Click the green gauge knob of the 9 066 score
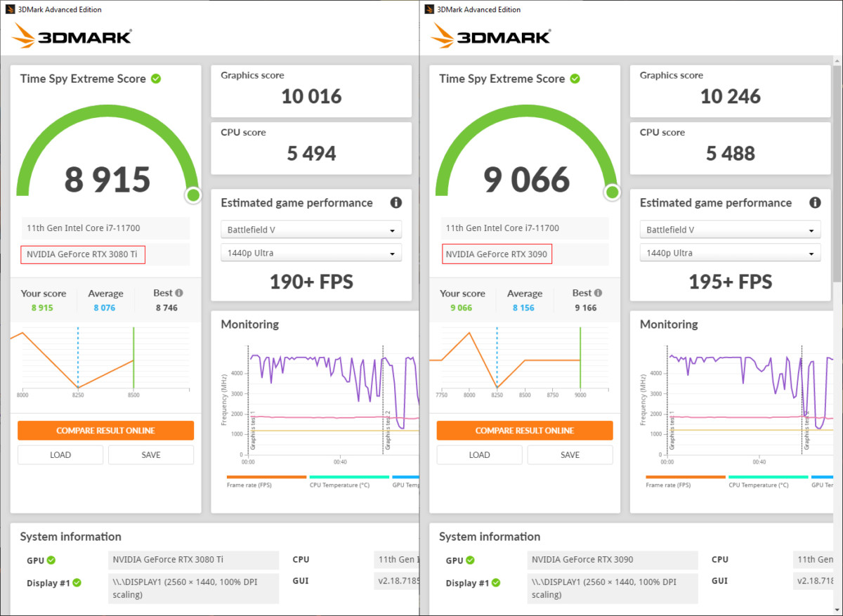 tap(612, 192)
